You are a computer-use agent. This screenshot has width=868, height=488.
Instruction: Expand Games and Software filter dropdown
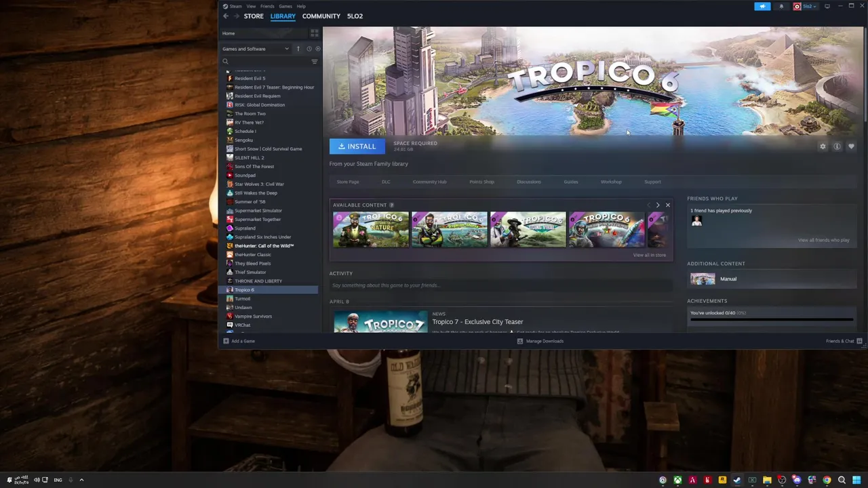(255, 49)
